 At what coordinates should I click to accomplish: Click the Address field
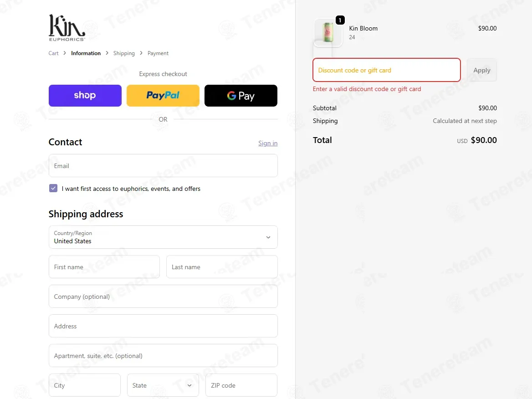point(163,326)
